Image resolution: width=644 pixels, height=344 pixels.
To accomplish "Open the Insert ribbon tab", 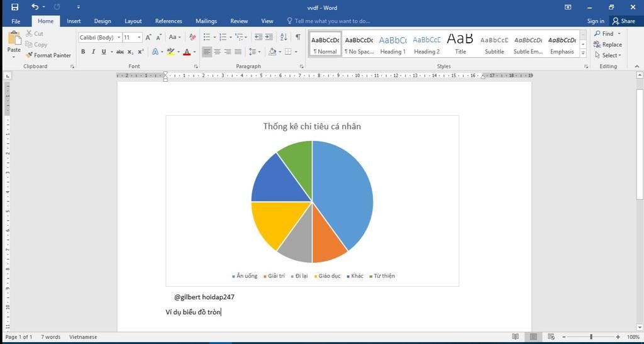I will coord(74,21).
